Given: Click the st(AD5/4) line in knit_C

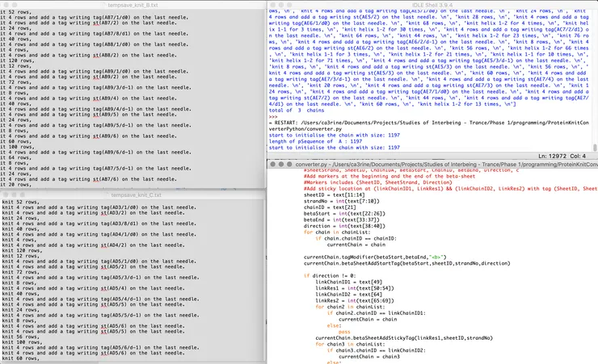Looking at the screenshot, I should (x=94, y=288).
